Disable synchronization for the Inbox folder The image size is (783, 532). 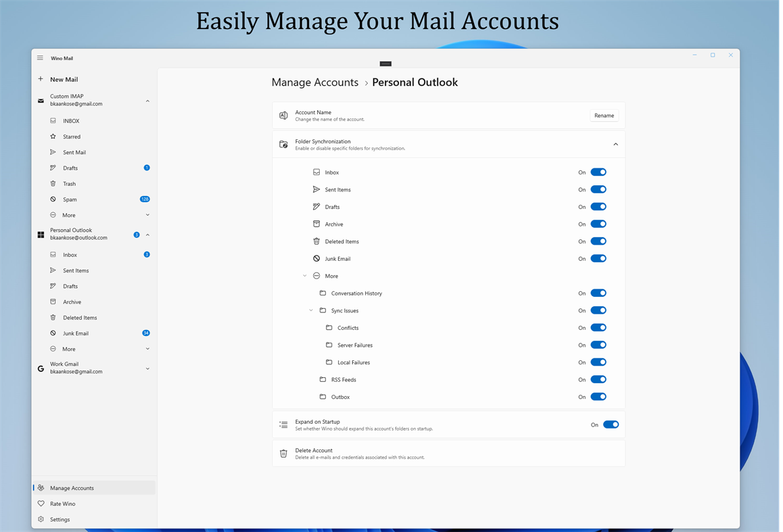pos(598,172)
